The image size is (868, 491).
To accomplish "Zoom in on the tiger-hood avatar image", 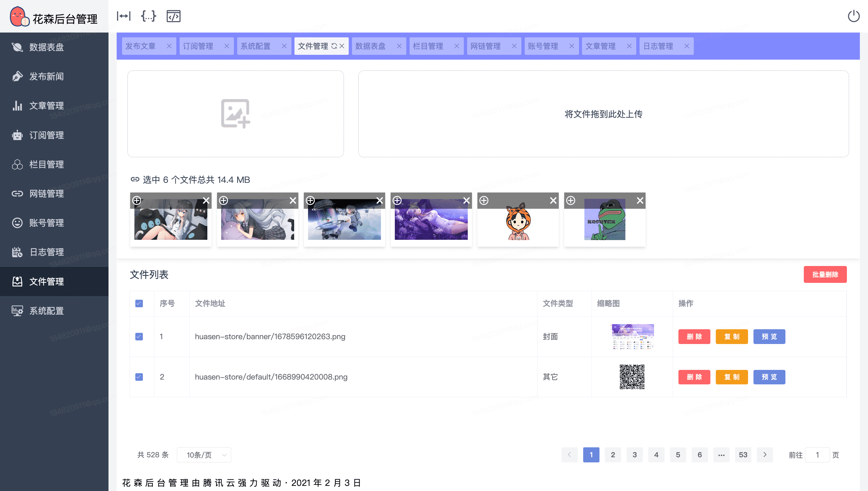I will click(x=484, y=201).
